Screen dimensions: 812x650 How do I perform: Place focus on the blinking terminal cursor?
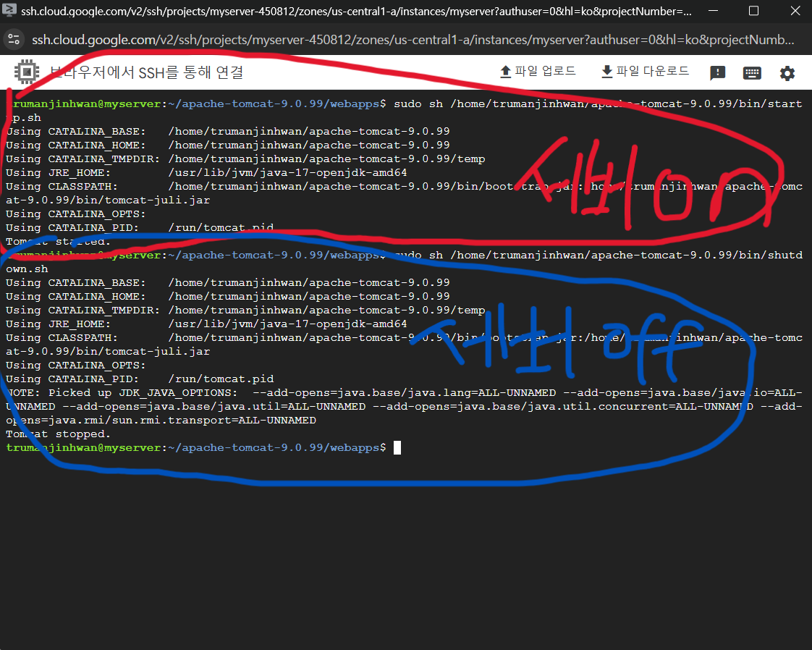tap(397, 447)
